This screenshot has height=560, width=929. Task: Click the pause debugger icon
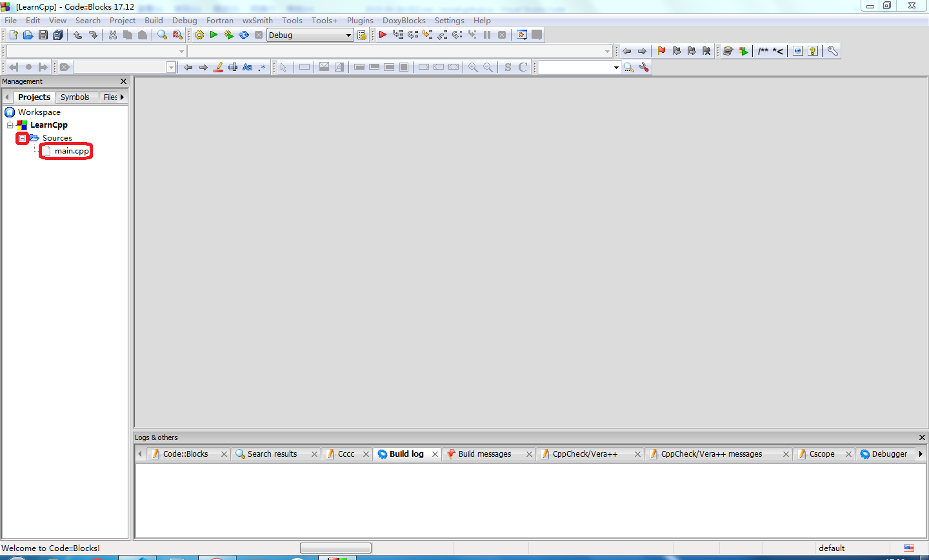tap(487, 35)
